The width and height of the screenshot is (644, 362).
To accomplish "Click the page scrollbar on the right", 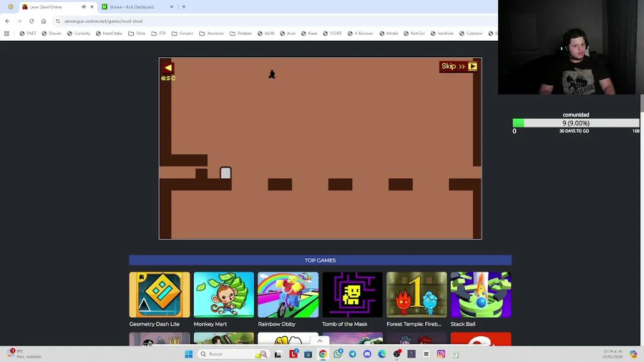I will click(641, 103).
